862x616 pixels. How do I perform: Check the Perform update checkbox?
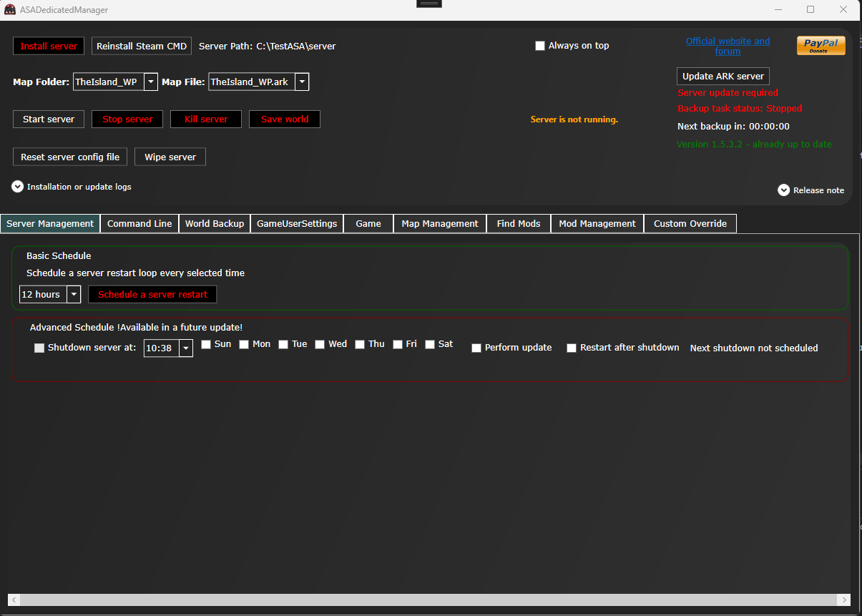pyautogui.click(x=476, y=348)
